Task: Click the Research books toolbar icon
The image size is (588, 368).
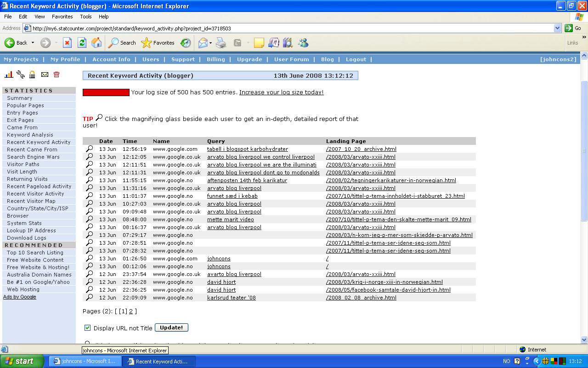Action: [288, 43]
